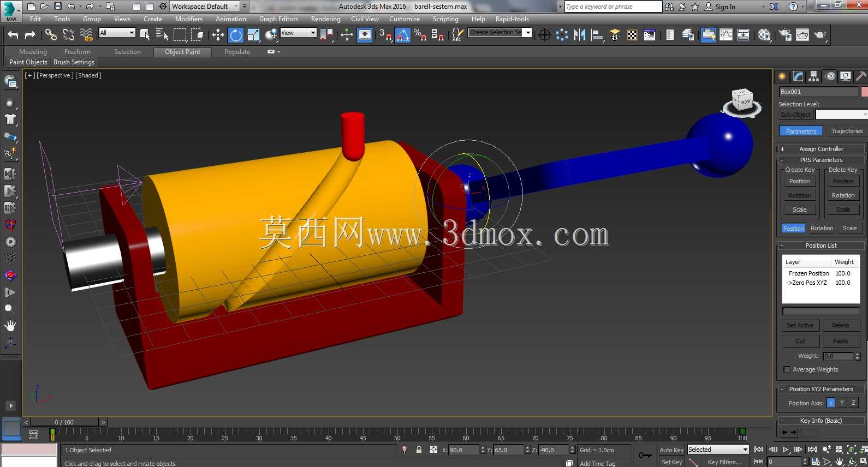Select the Z position axis toggle
The width and height of the screenshot is (868, 467).
coord(853,403)
